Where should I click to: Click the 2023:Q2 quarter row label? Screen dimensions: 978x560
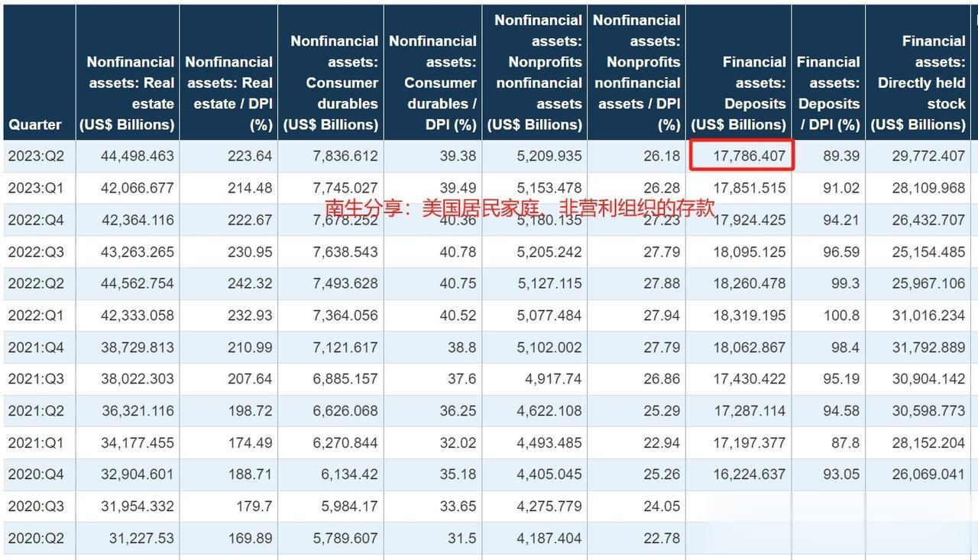[37, 156]
